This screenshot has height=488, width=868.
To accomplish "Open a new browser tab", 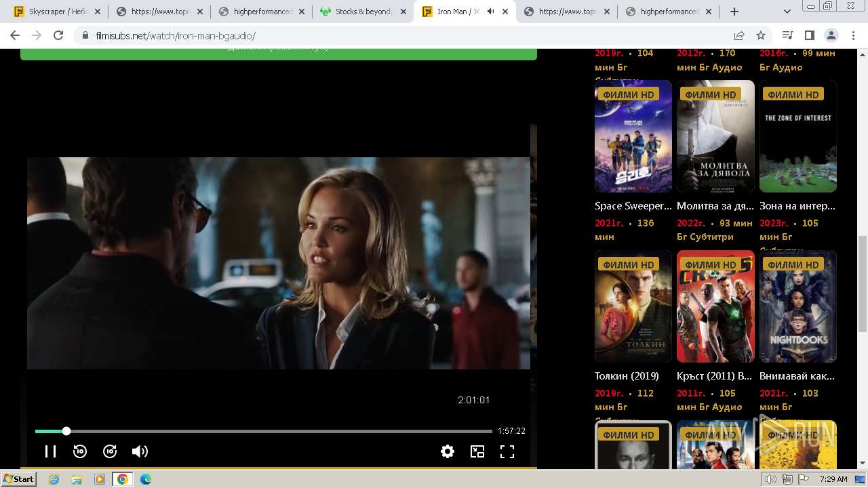I will tap(734, 12).
